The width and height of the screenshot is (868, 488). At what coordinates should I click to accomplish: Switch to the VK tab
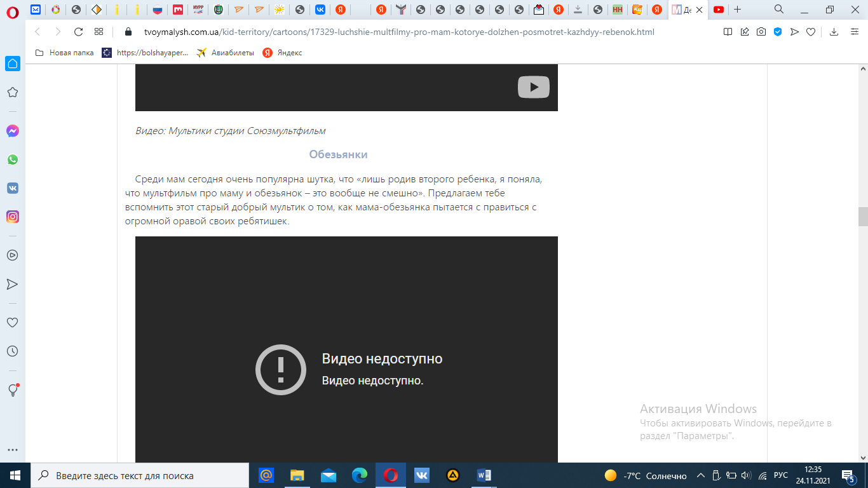[x=321, y=10]
